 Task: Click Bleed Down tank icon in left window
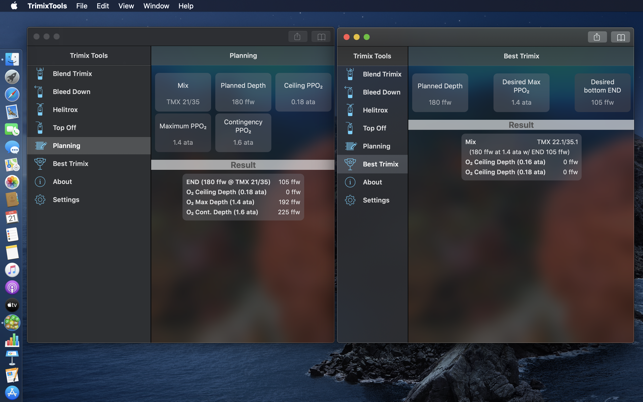pyautogui.click(x=40, y=92)
